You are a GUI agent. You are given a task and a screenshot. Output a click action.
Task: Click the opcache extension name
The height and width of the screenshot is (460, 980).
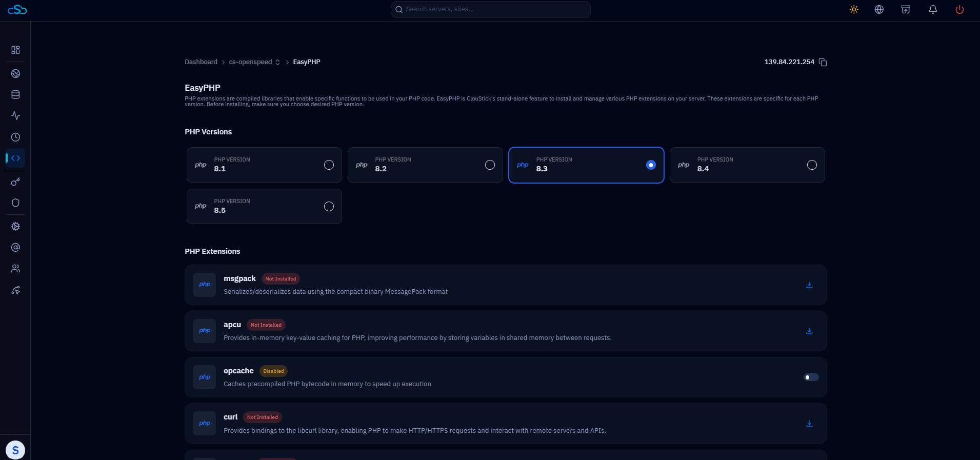(238, 371)
